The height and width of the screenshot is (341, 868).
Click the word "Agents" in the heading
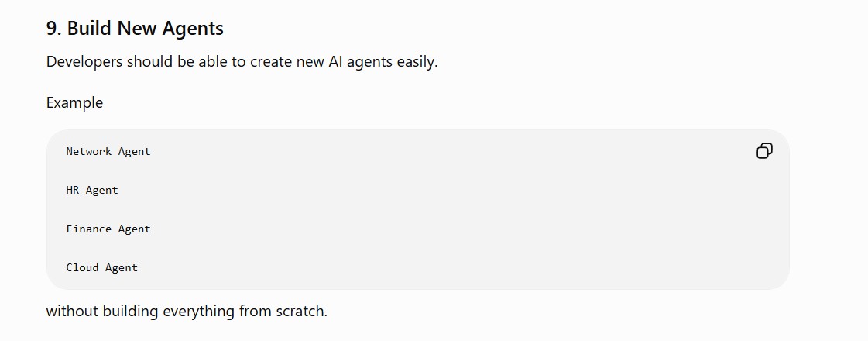194,28
